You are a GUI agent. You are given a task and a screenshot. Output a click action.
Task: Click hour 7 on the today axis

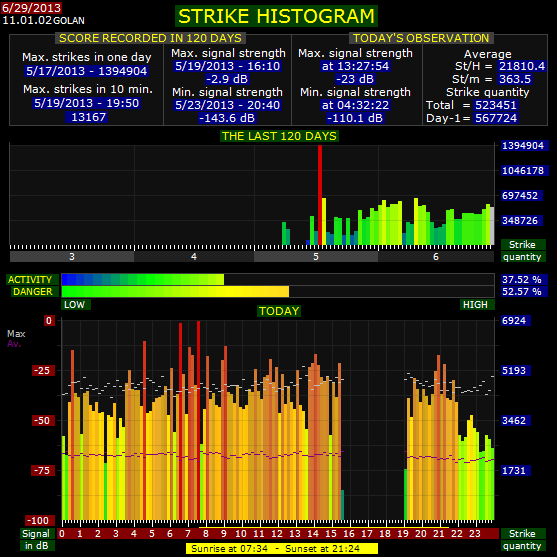point(188,534)
